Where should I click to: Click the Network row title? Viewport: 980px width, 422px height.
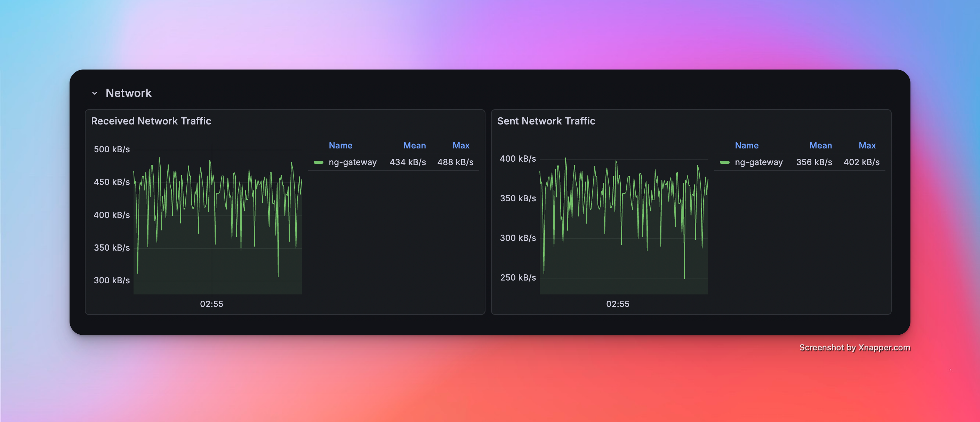[129, 93]
